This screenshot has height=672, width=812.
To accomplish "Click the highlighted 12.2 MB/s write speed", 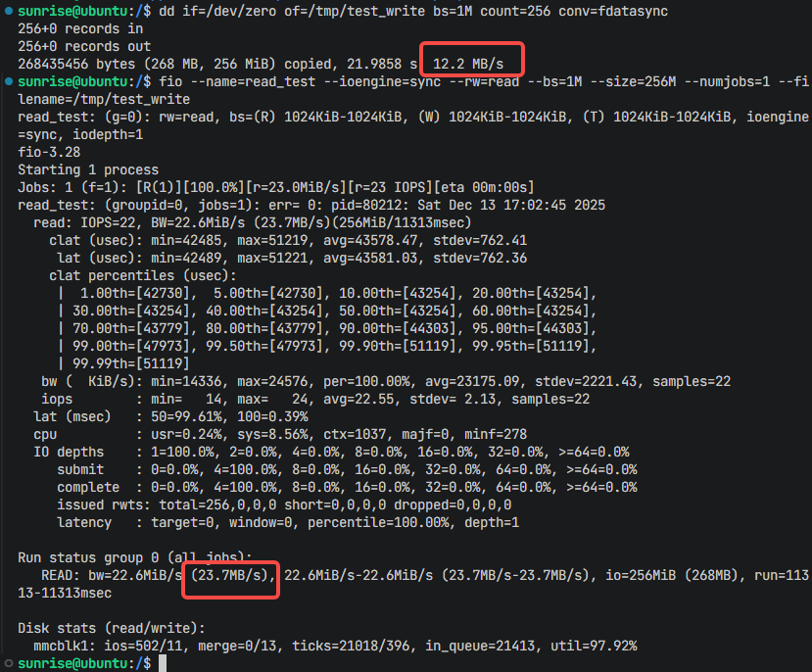I will coord(469,64).
